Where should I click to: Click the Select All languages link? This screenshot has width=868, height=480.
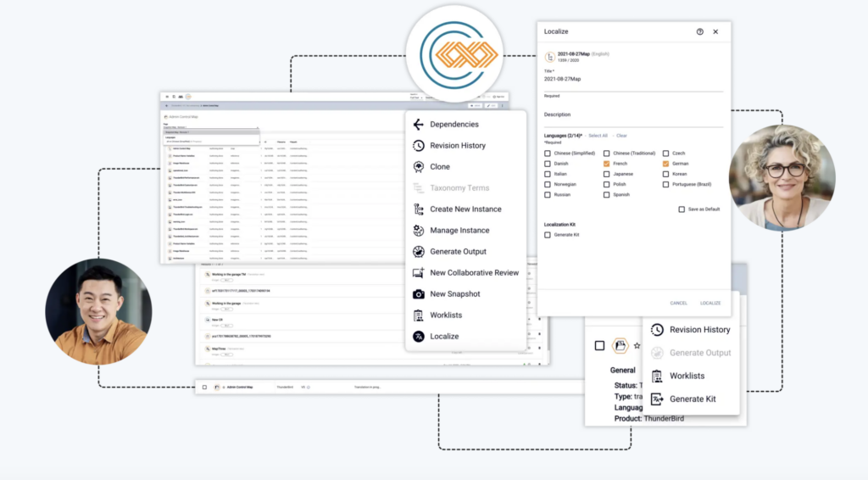598,136
